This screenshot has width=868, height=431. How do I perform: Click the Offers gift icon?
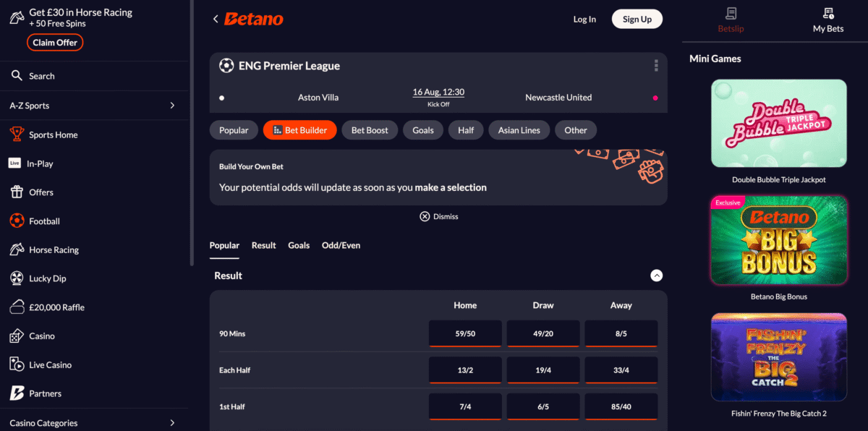tap(17, 192)
